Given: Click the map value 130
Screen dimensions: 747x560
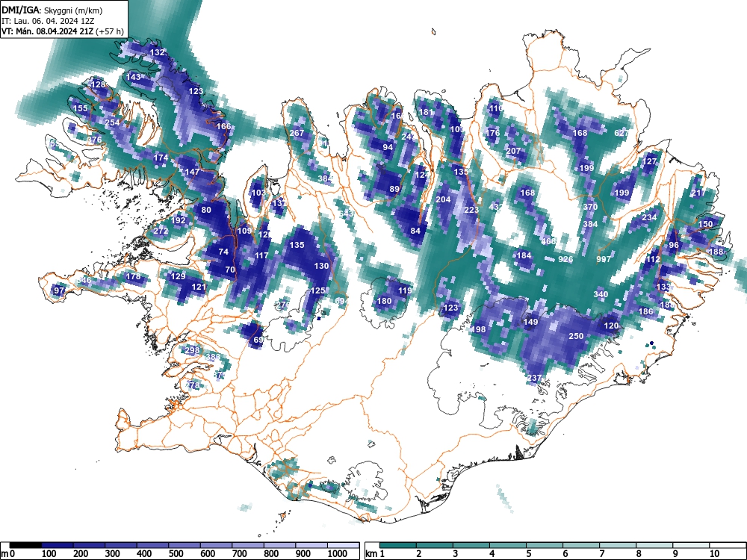Looking at the screenshot, I should tap(321, 266).
